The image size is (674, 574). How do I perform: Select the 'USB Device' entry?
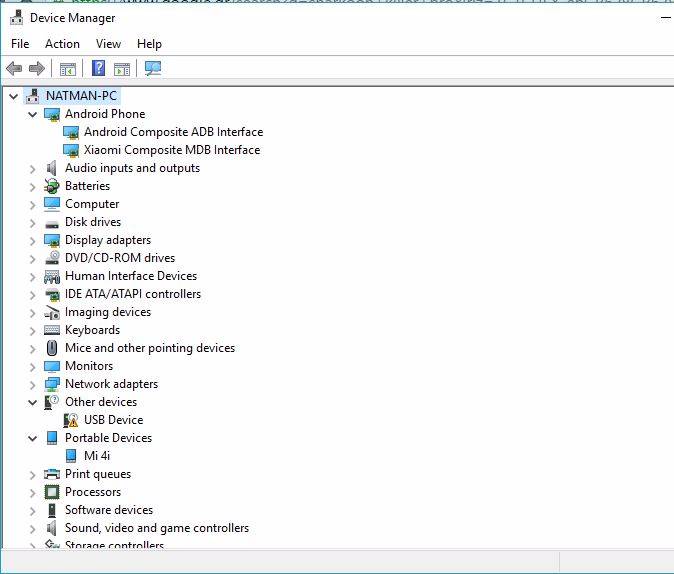(113, 420)
